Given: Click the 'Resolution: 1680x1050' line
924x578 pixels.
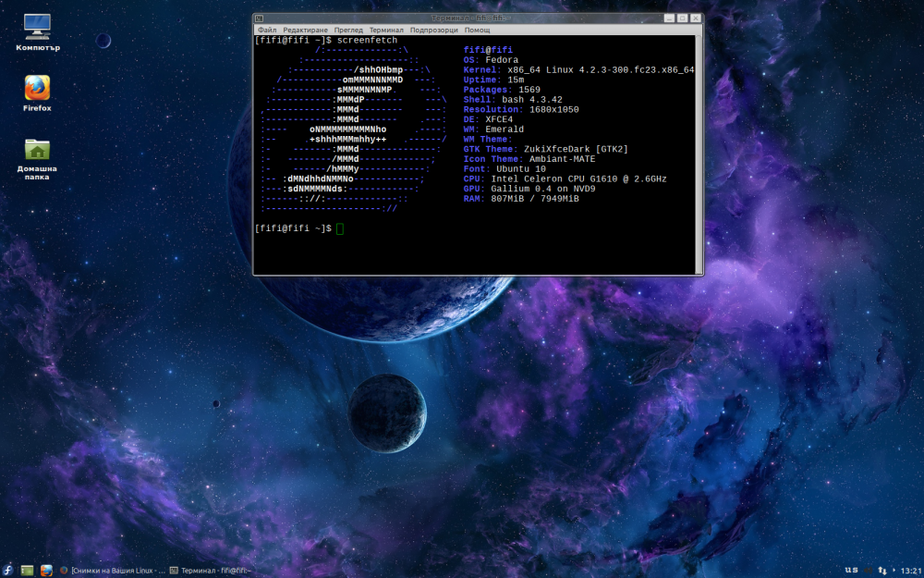Looking at the screenshot, I should [521, 110].
